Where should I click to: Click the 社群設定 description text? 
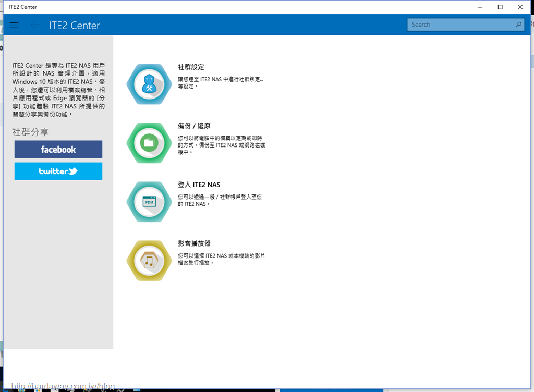221,83
